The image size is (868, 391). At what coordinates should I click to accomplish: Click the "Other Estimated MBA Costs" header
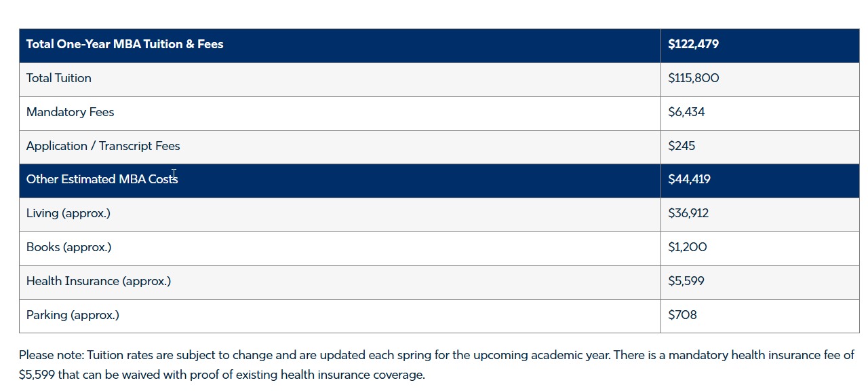102,179
